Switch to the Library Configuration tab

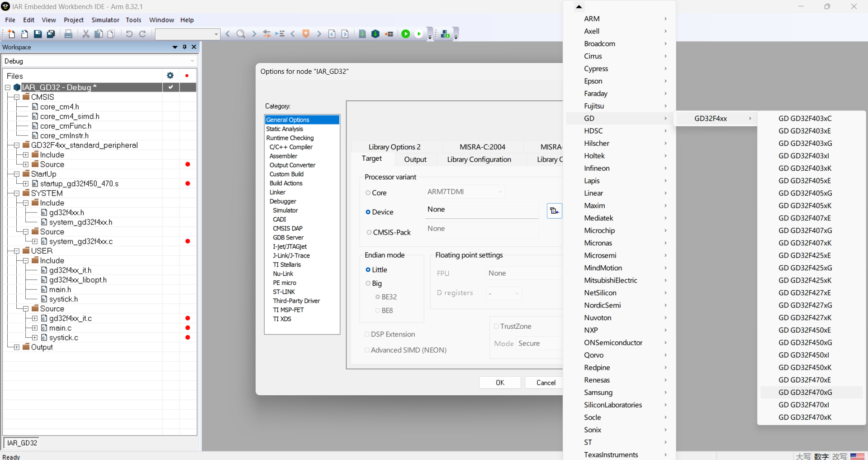(479, 159)
